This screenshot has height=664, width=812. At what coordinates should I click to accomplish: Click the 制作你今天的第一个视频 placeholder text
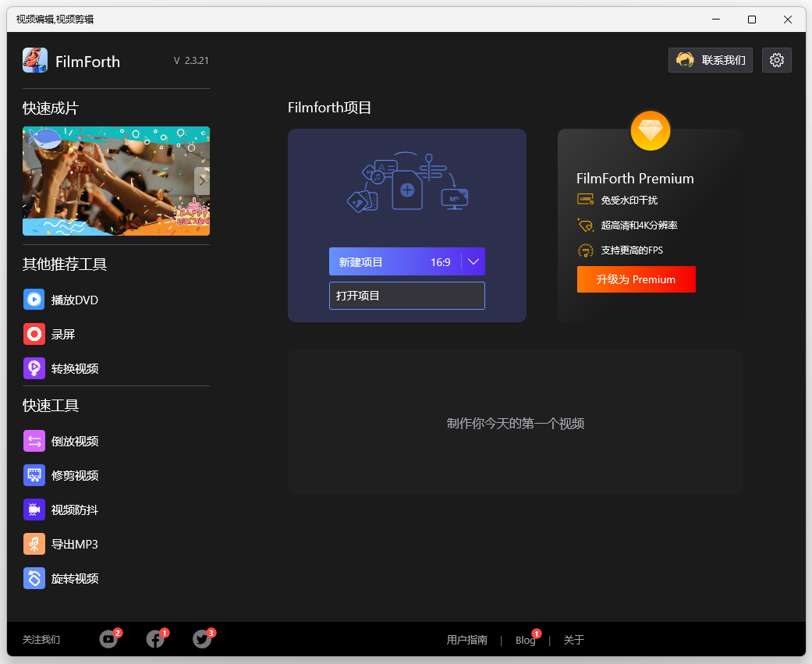coord(516,423)
